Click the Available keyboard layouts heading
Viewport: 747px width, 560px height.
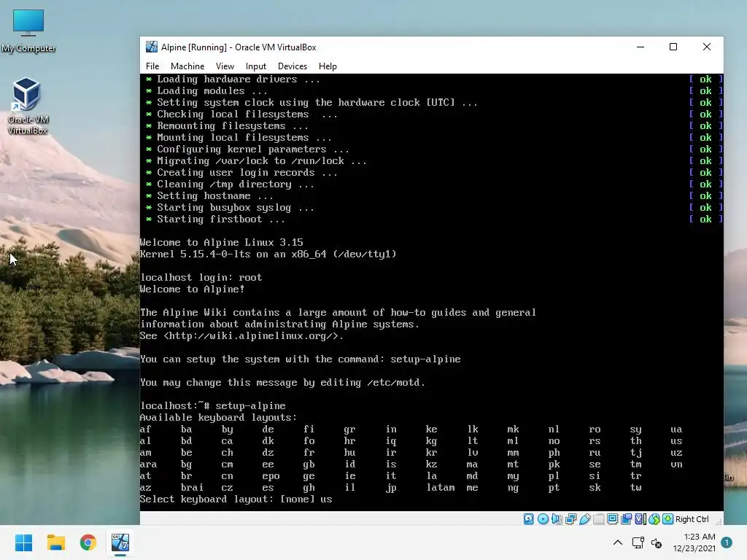pyautogui.click(x=218, y=418)
